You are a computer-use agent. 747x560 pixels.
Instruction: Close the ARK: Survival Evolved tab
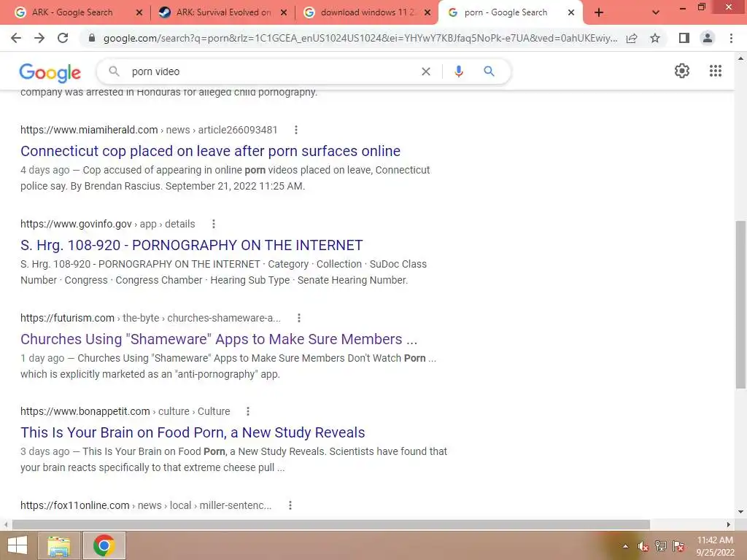(x=284, y=13)
